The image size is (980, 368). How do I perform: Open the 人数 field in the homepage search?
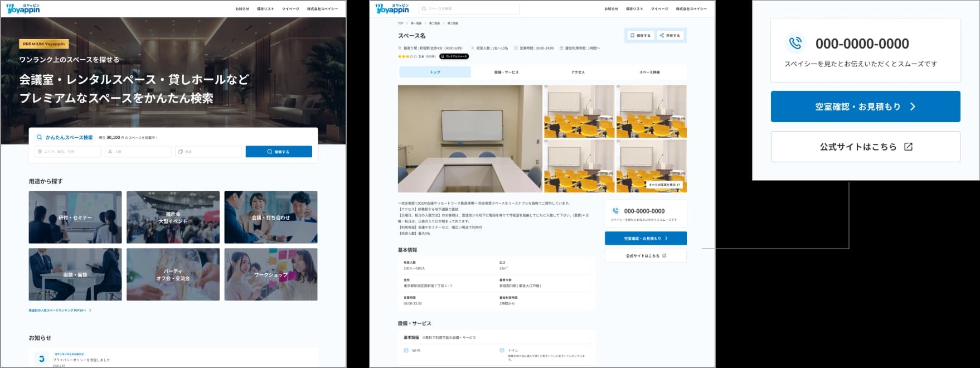click(138, 152)
